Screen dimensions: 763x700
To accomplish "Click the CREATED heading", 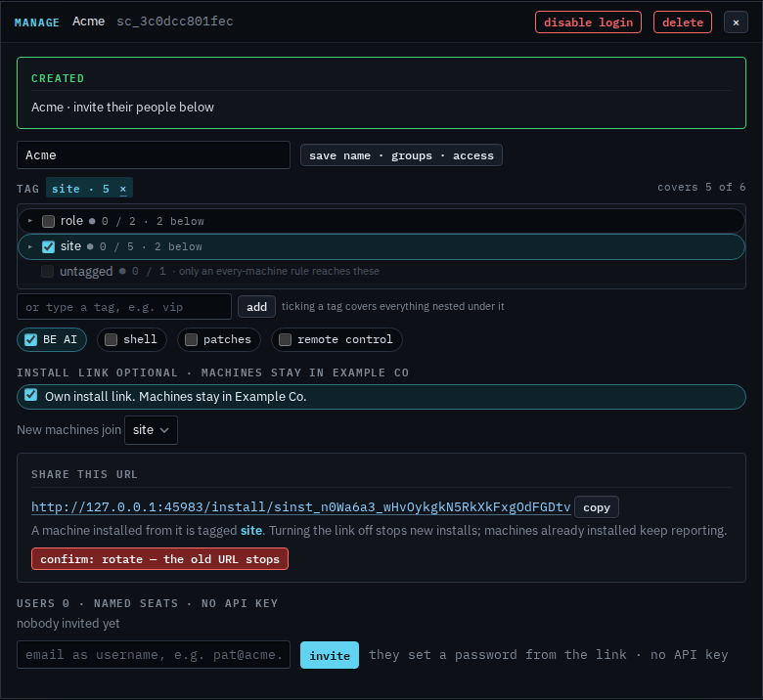I will click(x=58, y=78).
